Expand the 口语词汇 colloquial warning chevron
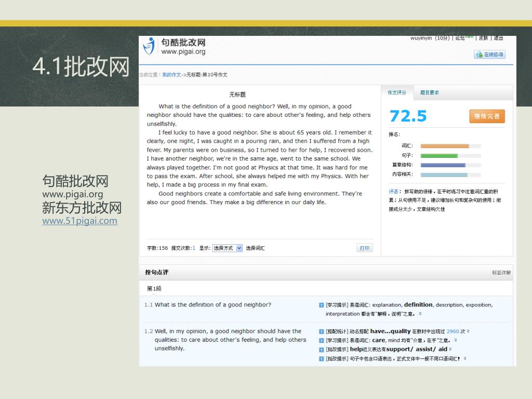The height and width of the screenshot is (399, 532). tap(465, 358)
